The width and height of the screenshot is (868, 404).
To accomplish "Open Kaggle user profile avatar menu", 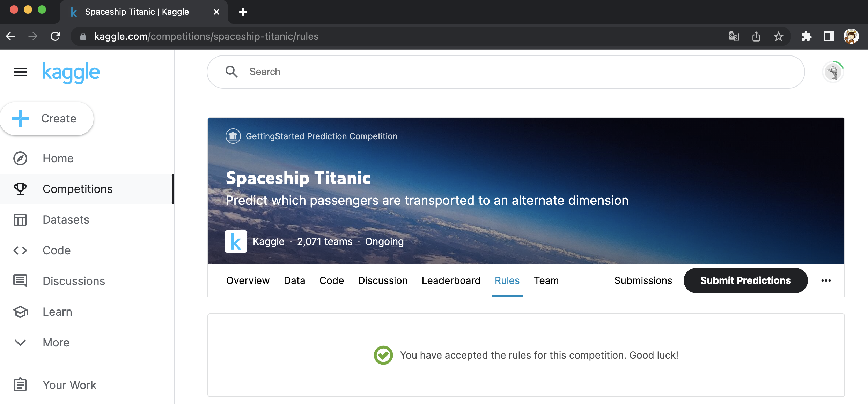I will click(833, 72).
